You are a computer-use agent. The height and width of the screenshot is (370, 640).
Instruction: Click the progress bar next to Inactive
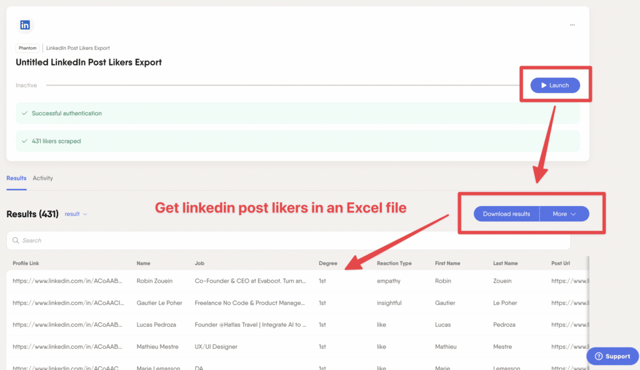pyautogui.click(x=282, y=85)
